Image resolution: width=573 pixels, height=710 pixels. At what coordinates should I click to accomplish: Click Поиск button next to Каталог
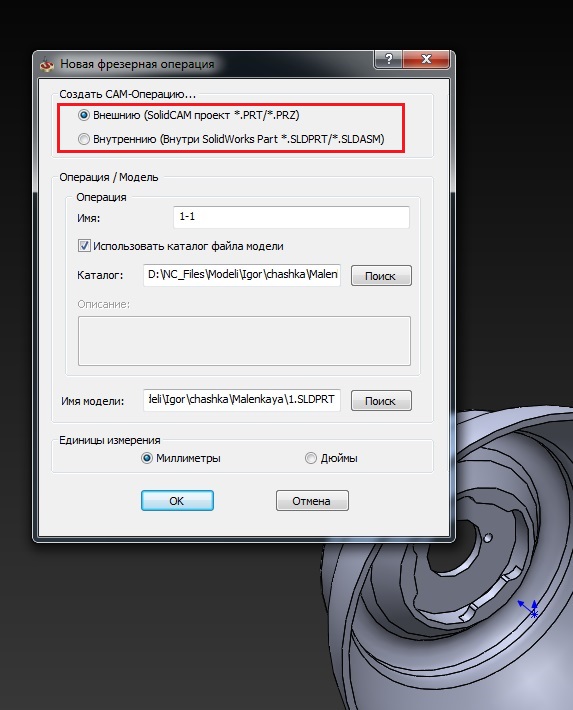click(x=381, y=276)
